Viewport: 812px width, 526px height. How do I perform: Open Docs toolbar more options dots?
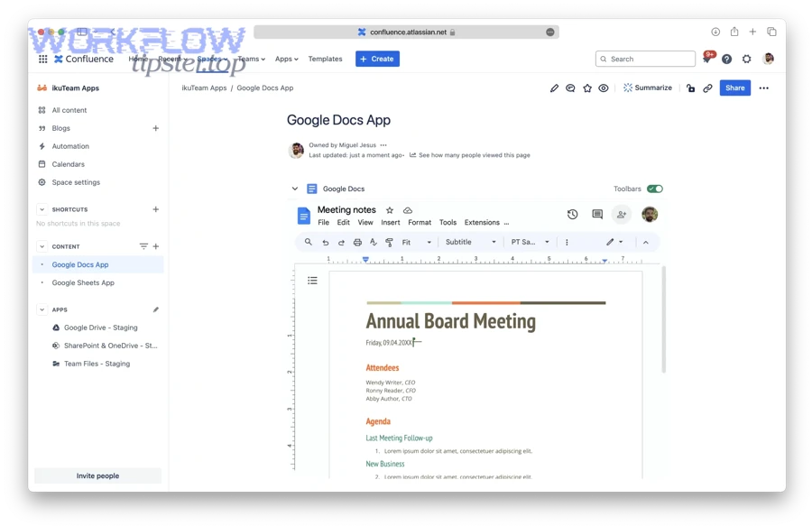567,243
